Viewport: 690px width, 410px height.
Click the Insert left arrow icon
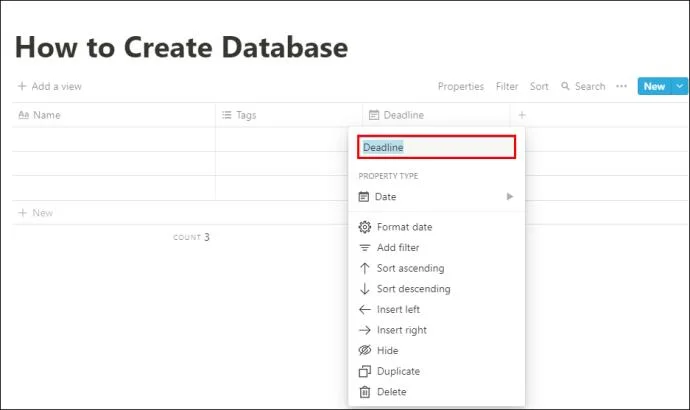(x=364, y=310)
